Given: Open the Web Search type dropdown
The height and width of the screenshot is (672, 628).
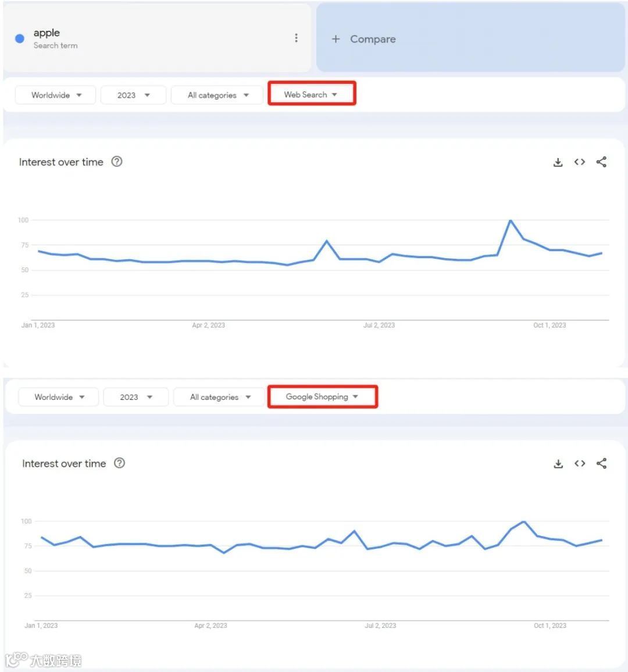Looking at the screenshot, I should point(312,94).
